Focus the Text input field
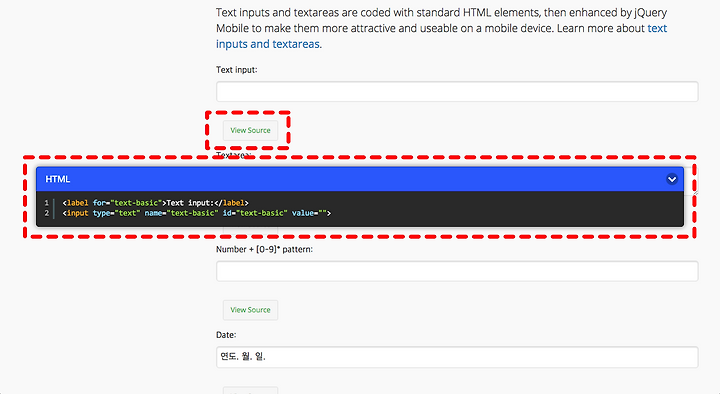The height and width of the screenshot is (394, 720). pos(457,91)
